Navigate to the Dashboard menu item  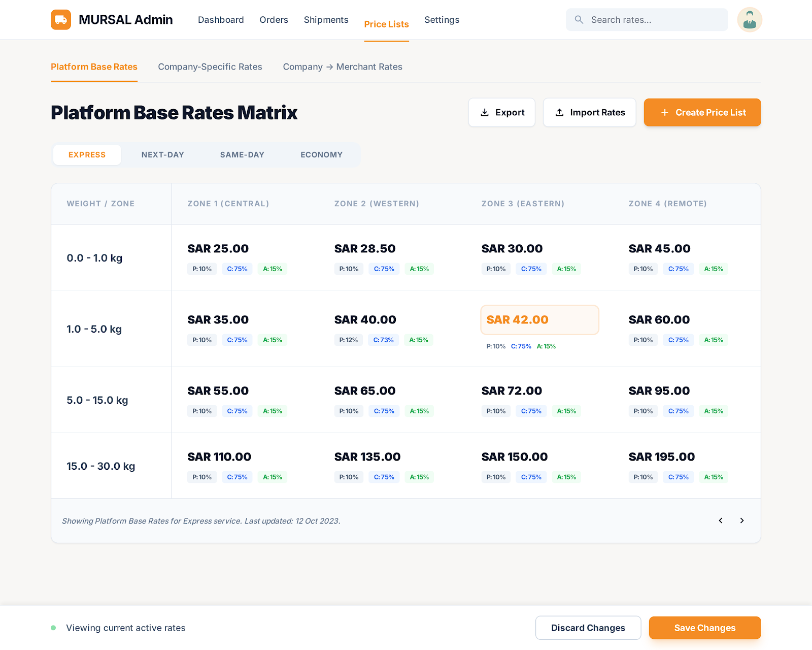point(221,20)
